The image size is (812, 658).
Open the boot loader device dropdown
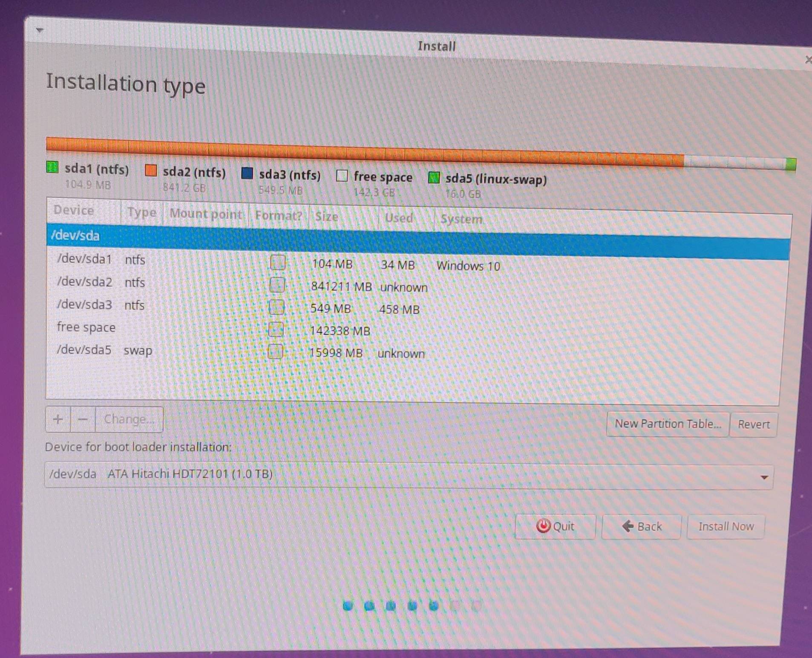pyautogui.click(x=409, y=476)
